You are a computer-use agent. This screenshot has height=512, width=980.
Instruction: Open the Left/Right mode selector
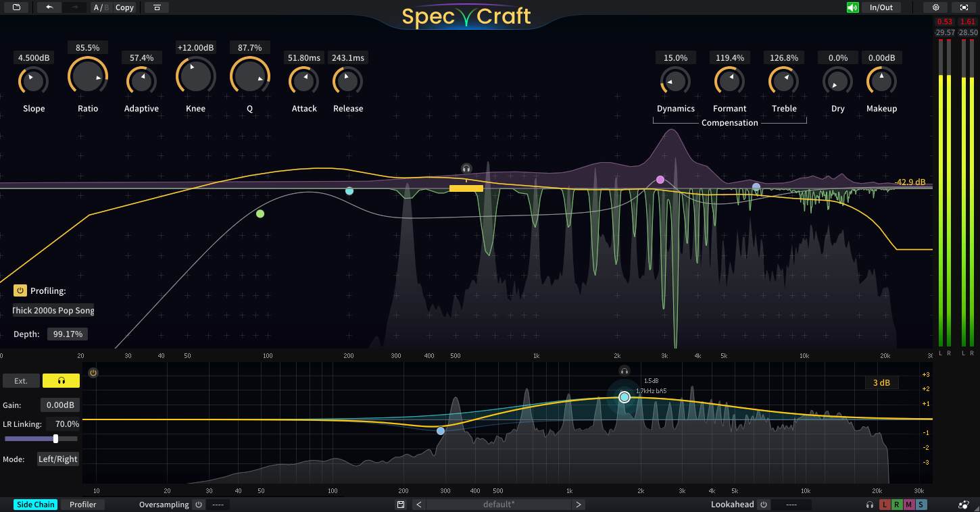coord(58,459)
